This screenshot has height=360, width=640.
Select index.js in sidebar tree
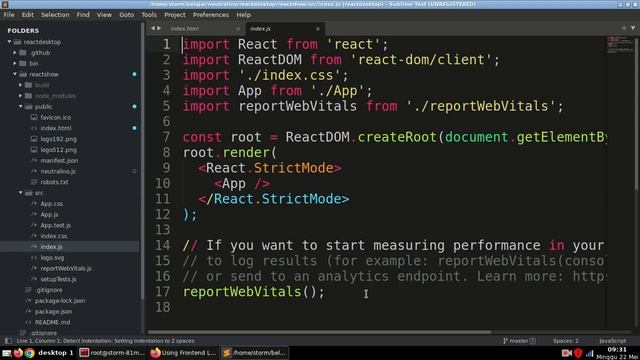51,247
